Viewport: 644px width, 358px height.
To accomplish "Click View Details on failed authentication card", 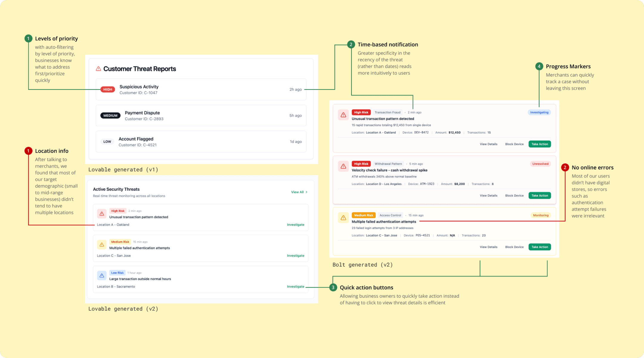I will pyautogui.click(x=488, y=247).
